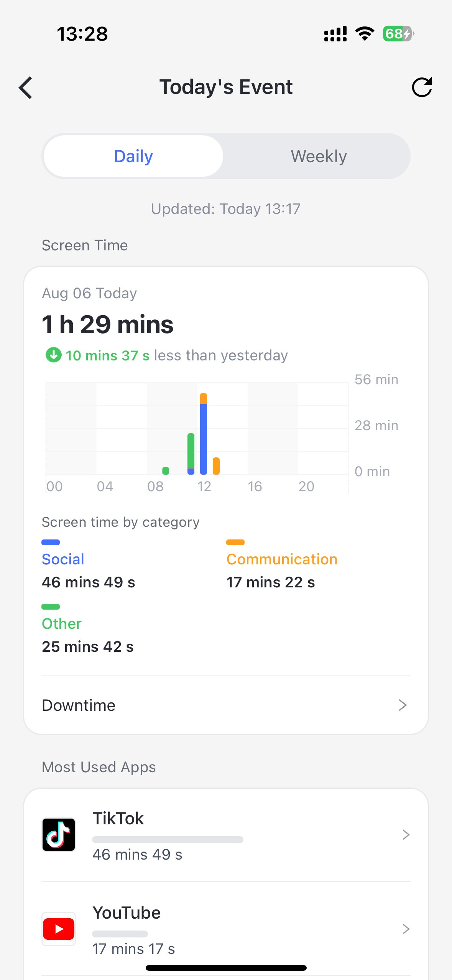This screenshot has width=452, height=980.
Task: Tap the back arrow icon
Action: pos(26,87)
